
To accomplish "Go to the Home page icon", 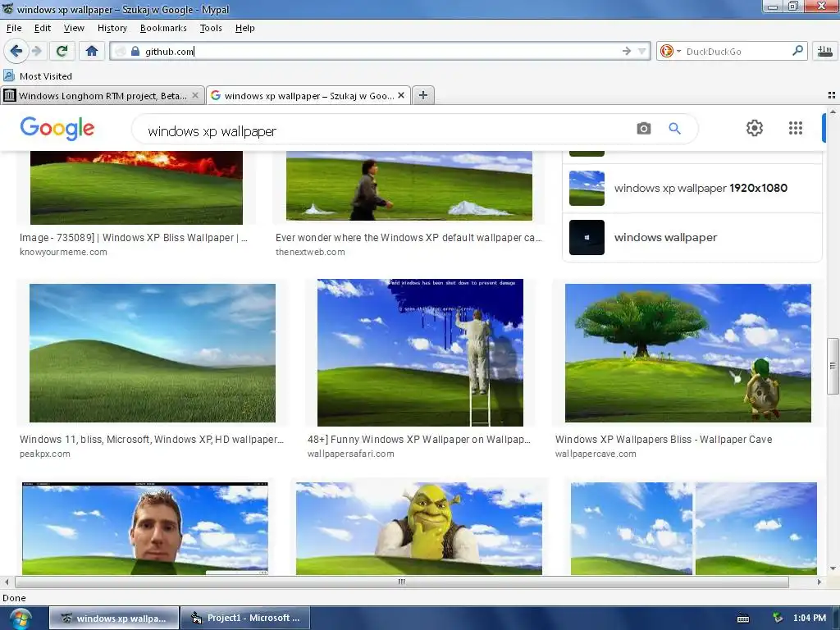I will click(x=92, y=51).
